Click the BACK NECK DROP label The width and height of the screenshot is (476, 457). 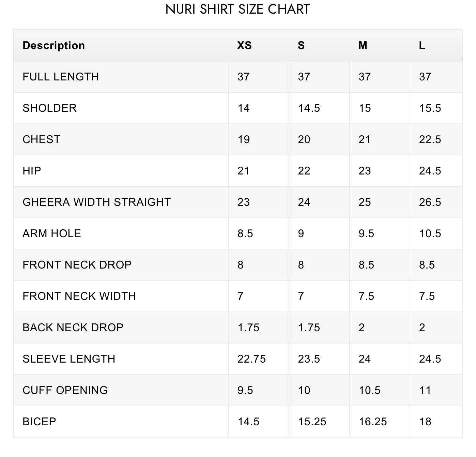point(73,327)
